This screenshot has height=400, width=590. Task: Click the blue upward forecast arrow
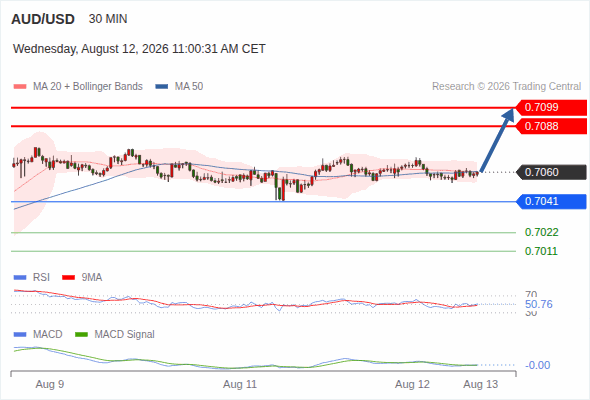point(497,140)
